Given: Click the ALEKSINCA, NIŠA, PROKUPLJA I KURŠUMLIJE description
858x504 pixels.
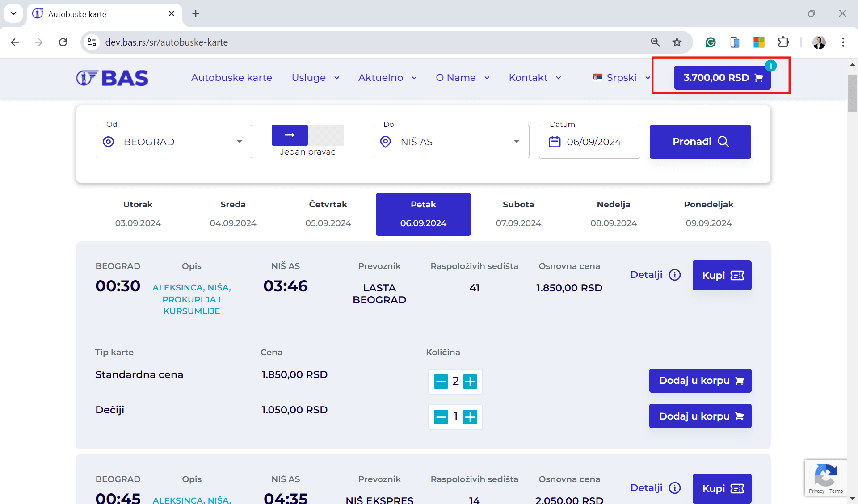Looking at the screenshot, I should pos(192,299).
